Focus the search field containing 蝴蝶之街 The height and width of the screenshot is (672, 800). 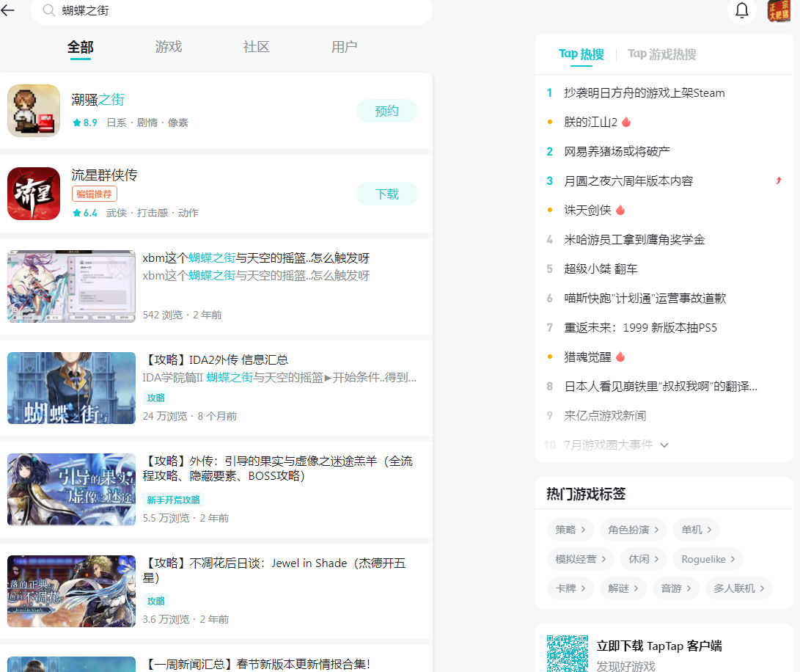click(232, 11)
